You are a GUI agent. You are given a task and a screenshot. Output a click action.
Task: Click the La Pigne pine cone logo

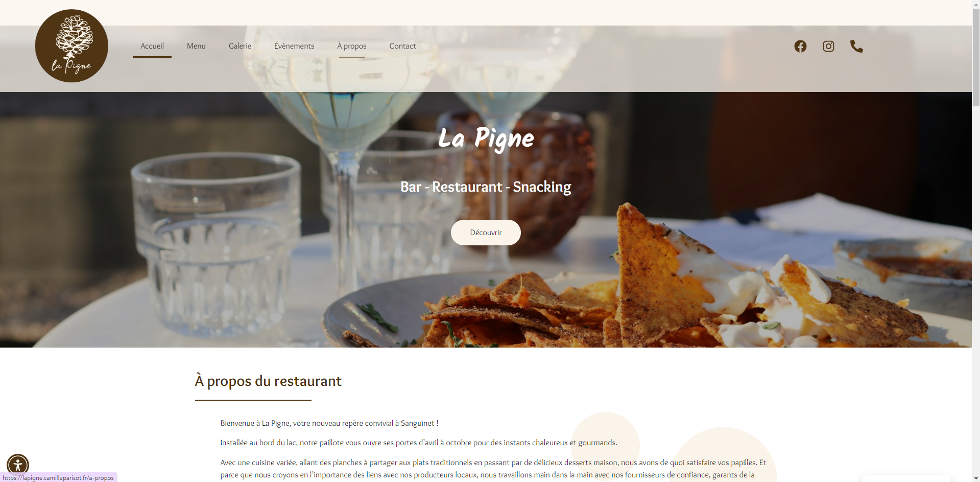[71, 45]
